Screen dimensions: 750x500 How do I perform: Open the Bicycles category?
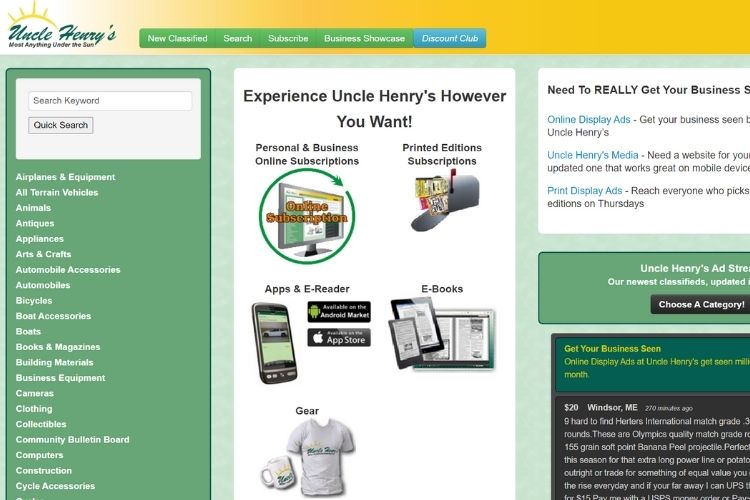[x=34, y=300]
